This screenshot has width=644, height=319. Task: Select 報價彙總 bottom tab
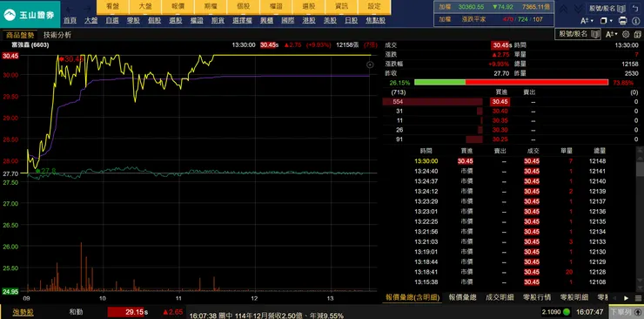coord(462,297)
